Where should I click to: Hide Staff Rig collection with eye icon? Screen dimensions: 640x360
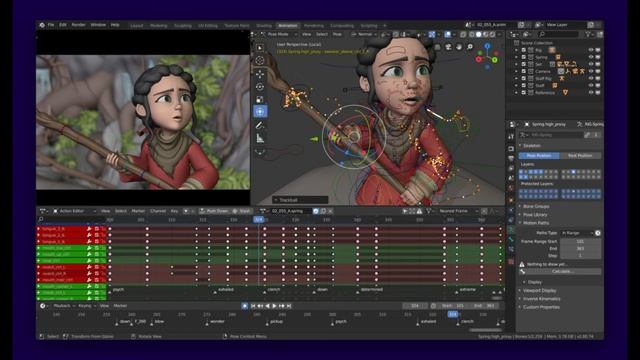591,78
